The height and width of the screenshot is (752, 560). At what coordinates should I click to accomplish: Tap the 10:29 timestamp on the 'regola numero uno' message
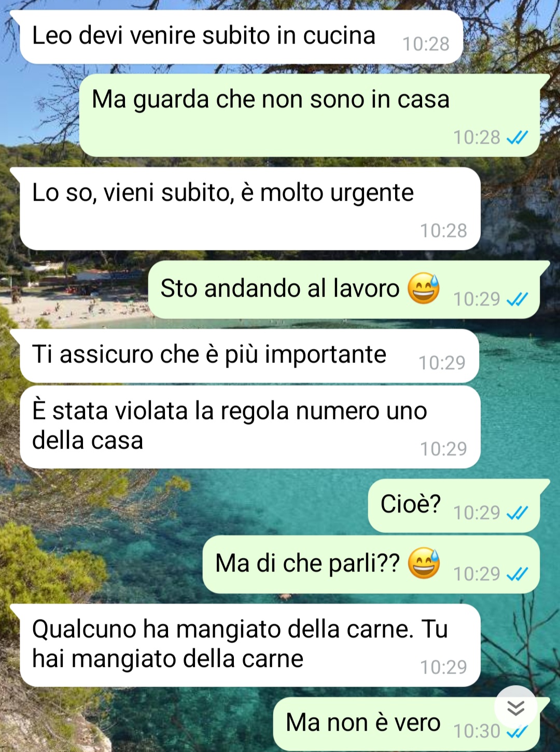tap(443, 449)
